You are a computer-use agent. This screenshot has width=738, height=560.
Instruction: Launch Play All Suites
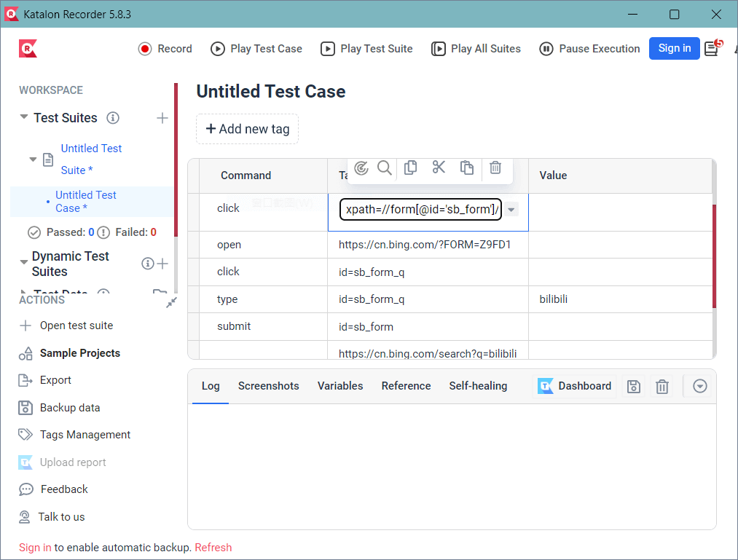[x=476, y=49]
